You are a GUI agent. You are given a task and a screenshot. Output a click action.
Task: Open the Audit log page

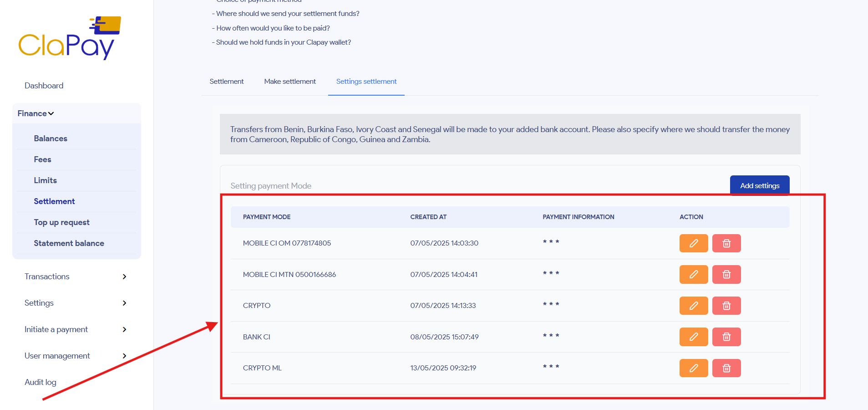(41, 382)
